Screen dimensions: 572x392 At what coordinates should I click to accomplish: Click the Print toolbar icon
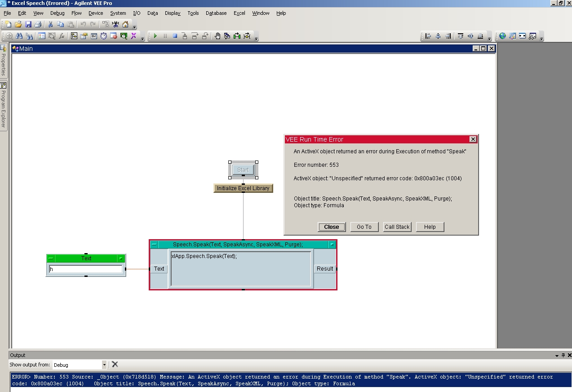pos(38,24)
